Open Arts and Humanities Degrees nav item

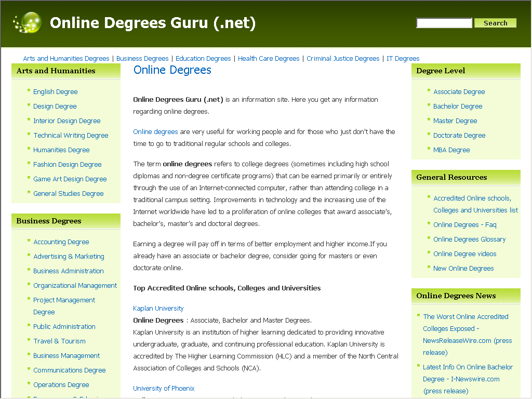(x=66, y=58)
